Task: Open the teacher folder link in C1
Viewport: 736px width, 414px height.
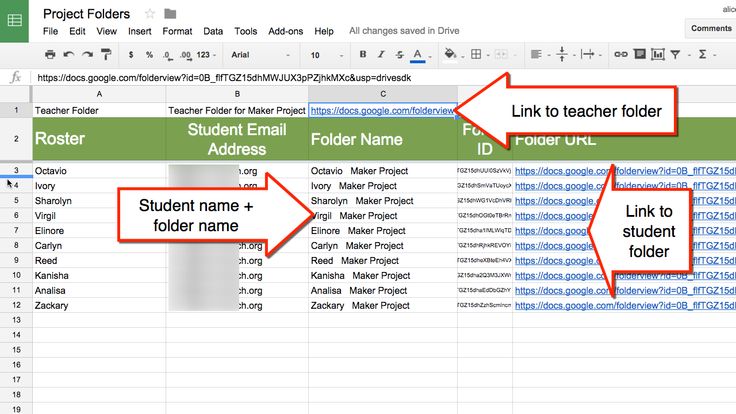Action: coord(382,111)
